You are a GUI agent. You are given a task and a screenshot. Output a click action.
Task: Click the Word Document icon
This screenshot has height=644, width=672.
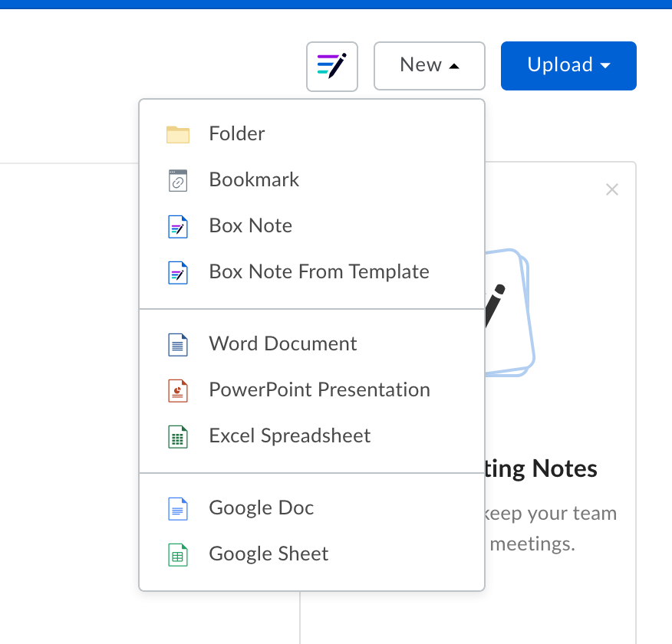click(x=178, y=345)
